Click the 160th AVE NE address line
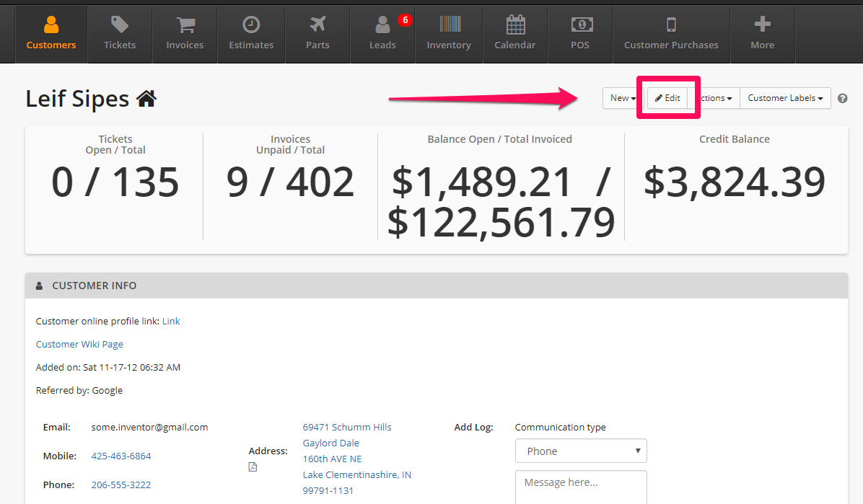Viewport: 863px width, 504px height. pos(332,459)
